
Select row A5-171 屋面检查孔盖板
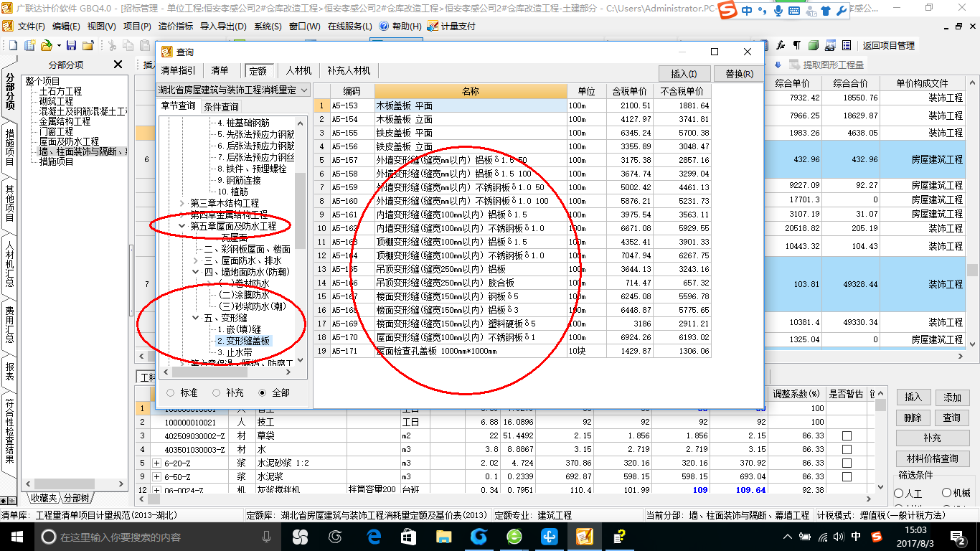513,352
